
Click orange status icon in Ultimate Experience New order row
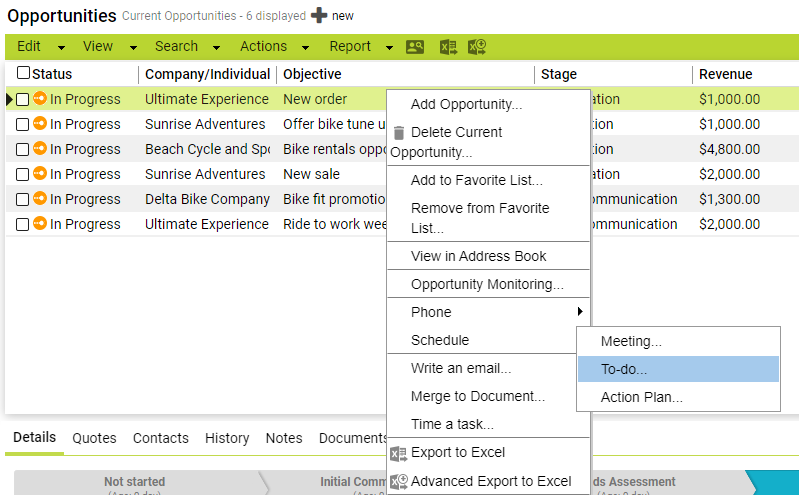tap(40, 98)
